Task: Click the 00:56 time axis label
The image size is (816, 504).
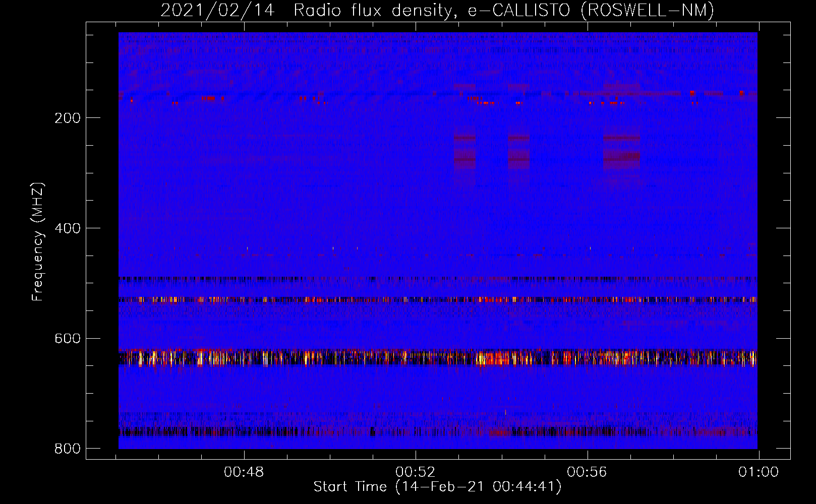Action: tap(587, 472)
